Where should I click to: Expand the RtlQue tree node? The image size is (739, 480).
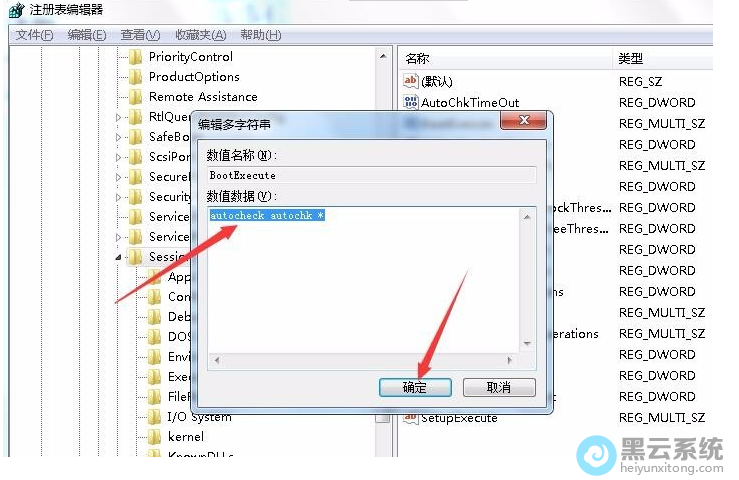click(x=118, y=117)
